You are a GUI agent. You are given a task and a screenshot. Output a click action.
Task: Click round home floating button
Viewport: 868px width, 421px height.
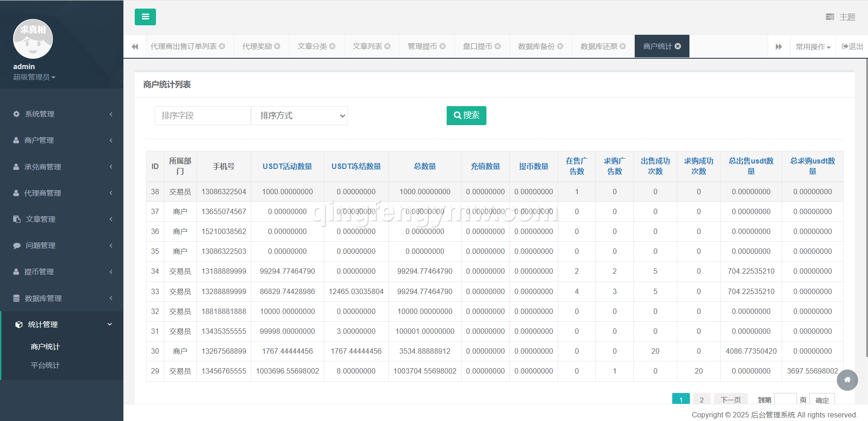point(847,380)
